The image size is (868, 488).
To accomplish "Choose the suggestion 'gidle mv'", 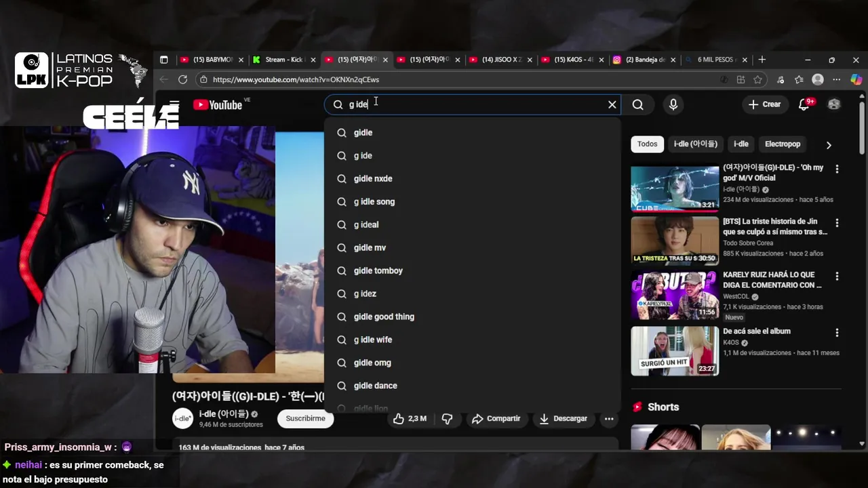I will coord(472,248).
